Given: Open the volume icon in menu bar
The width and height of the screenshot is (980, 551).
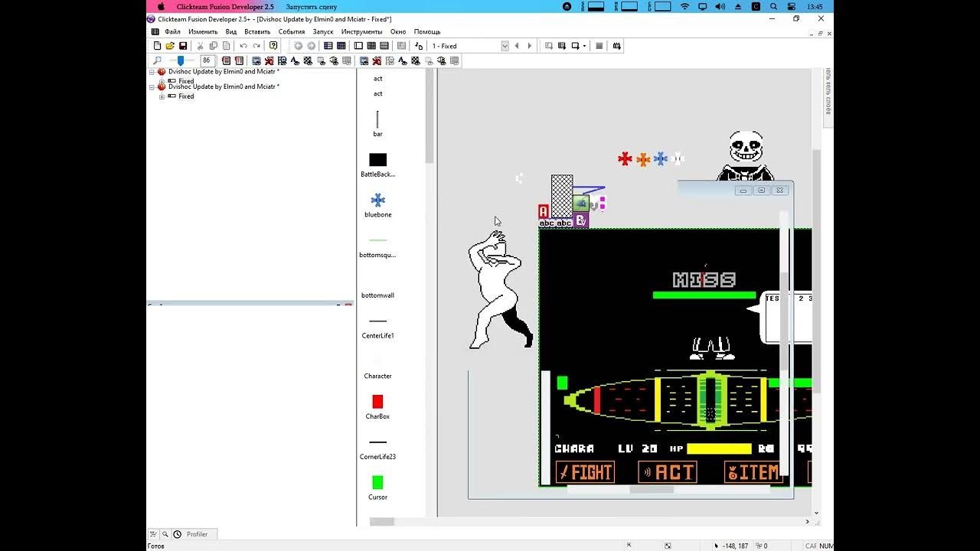Looking at the screenshot, I should (x=720, y=6).
